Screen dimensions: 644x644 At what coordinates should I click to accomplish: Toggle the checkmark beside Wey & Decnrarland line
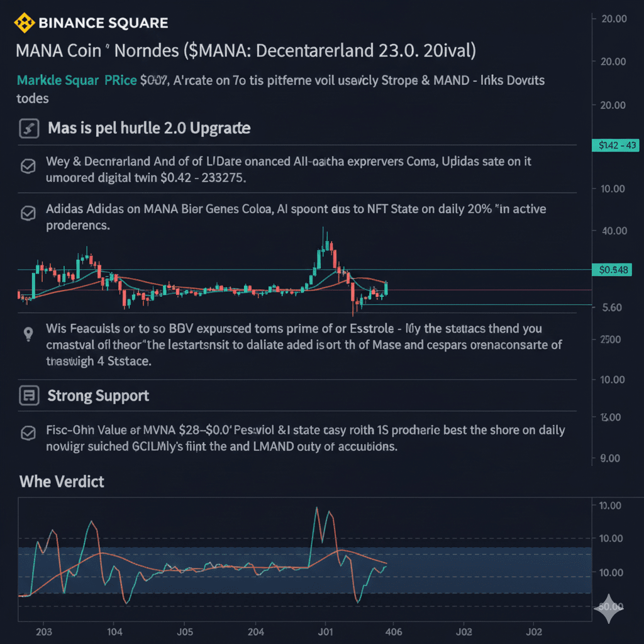coord(28,166)
